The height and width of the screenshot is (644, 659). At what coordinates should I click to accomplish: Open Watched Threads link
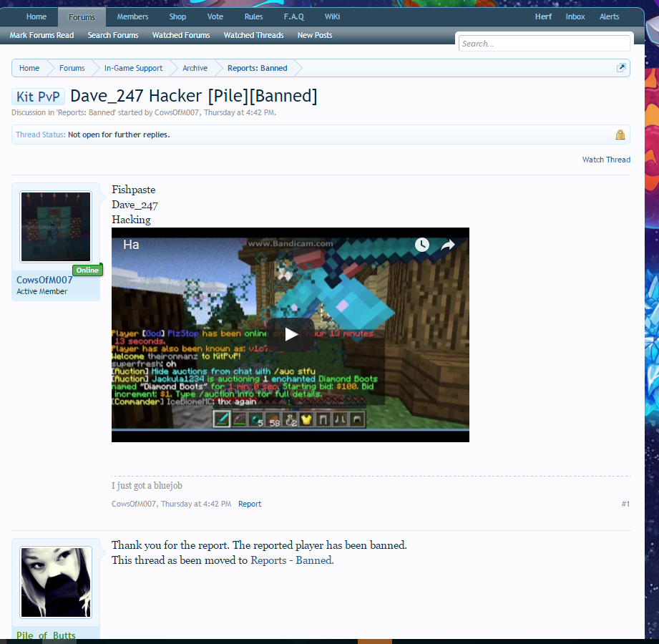click(x=253, y=35)
